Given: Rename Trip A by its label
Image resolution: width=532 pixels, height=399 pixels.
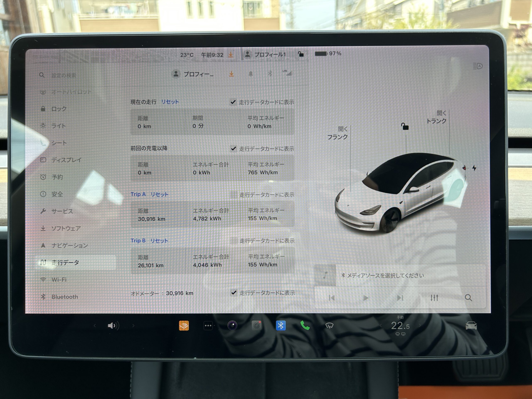Looking at the screenshot, I should click(138, 194).
